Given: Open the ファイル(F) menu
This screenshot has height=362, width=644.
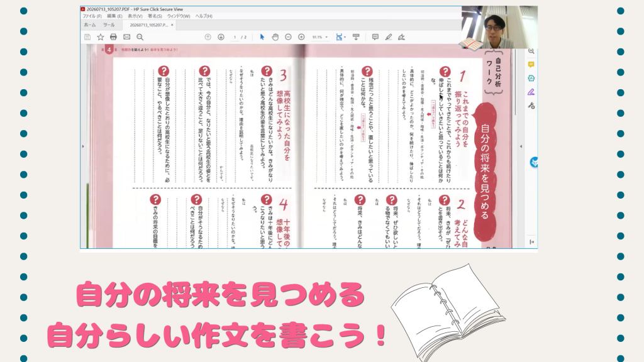Looking at the screenshot, I should (x=92, y=16).
